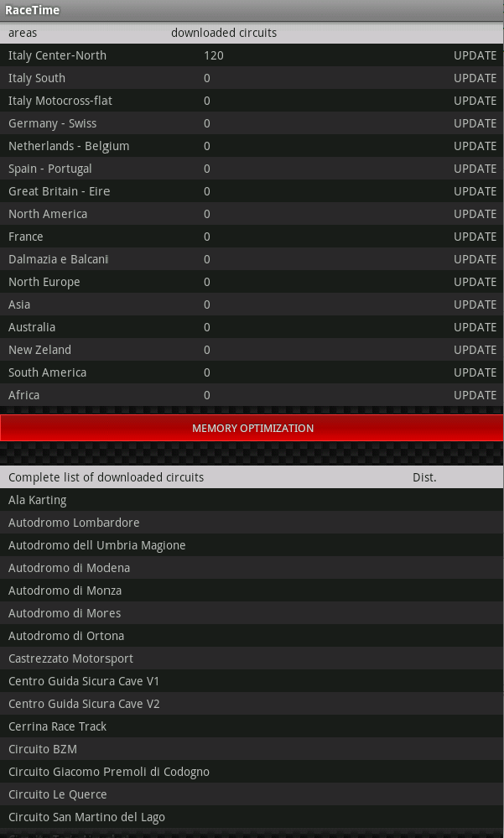The width and height of the screenshot is (504, 838).
Task: Start MEMORY OPTIMIZATION
Action: [x=252, y=428]
